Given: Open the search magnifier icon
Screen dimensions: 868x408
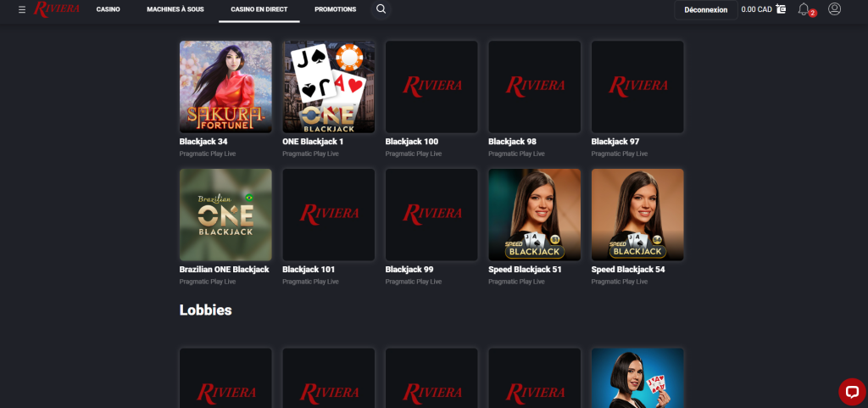Looking at the screenshot, I should pos(381,9).
